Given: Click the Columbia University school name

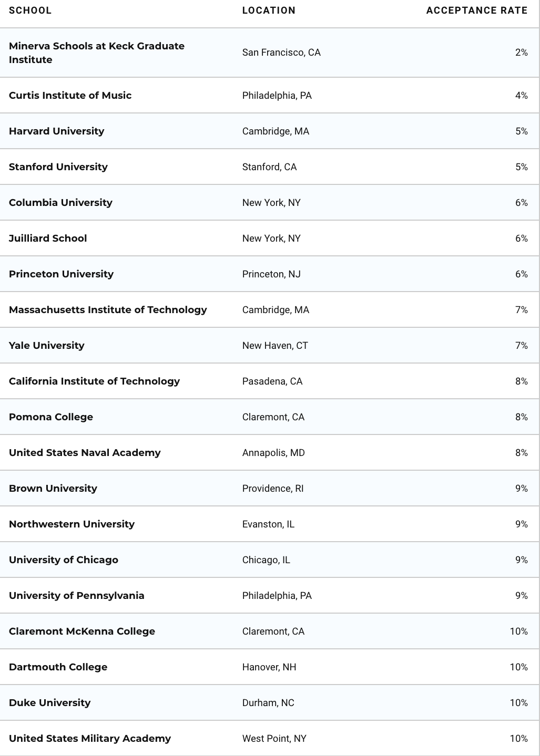Looking at the screenshot, I should [x=60, y=202].
